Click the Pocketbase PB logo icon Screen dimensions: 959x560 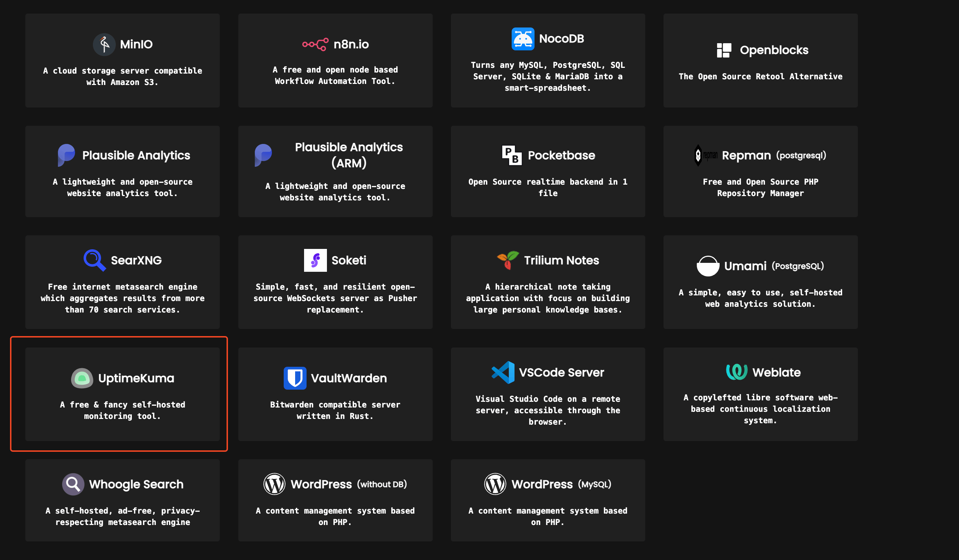(511, 155)
